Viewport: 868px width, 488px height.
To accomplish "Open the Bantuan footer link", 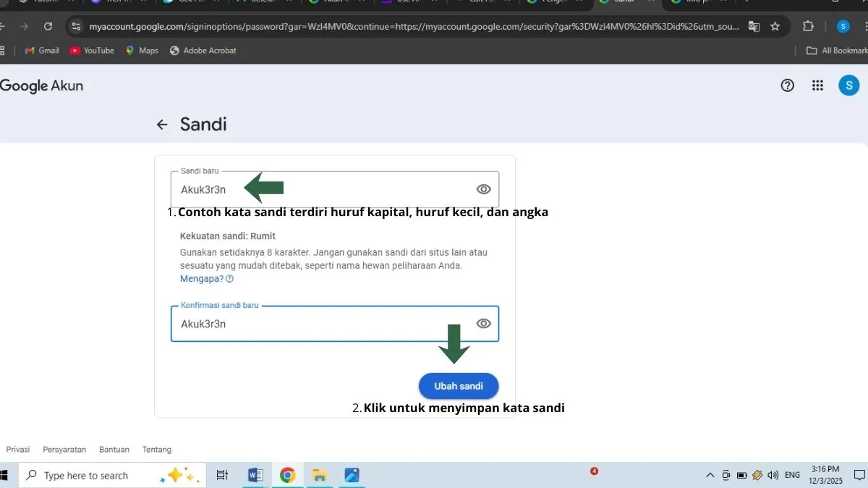I will pyautogui.click(x=114, y=450).
